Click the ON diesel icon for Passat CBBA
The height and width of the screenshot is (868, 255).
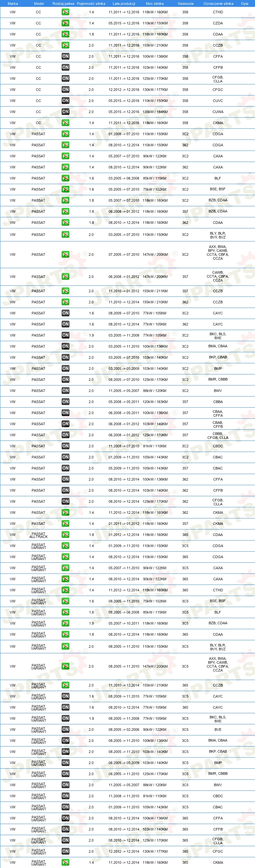[x=66, y=402]
